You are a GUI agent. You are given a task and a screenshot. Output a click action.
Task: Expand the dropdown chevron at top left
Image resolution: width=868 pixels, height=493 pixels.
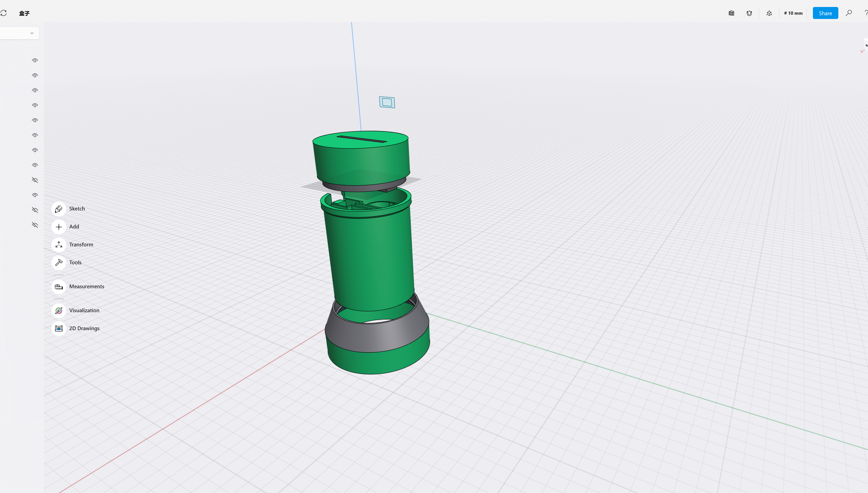(x=32, y=33)
